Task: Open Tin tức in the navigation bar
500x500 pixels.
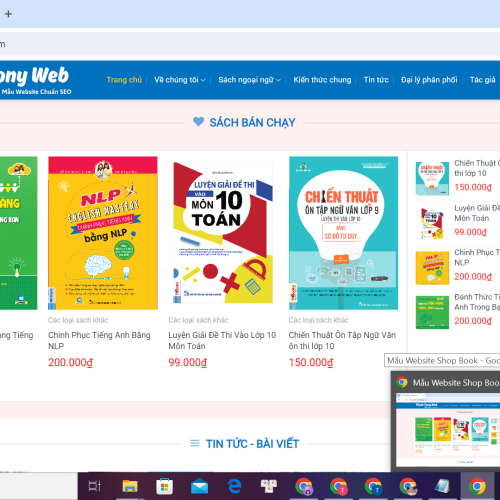Action: [x=376, y=80]
